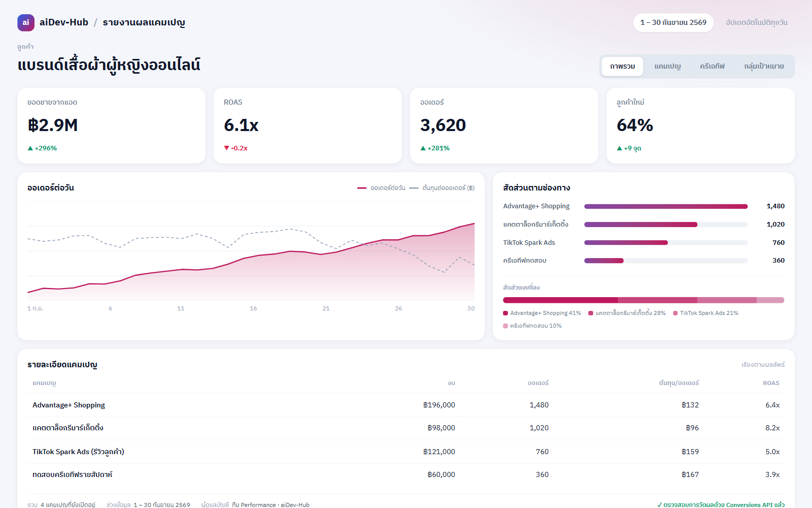
Task: Click the dashed ต้นทุนต่อออเดอร์ (฿) legend swatch
Action: coord(414,188)
